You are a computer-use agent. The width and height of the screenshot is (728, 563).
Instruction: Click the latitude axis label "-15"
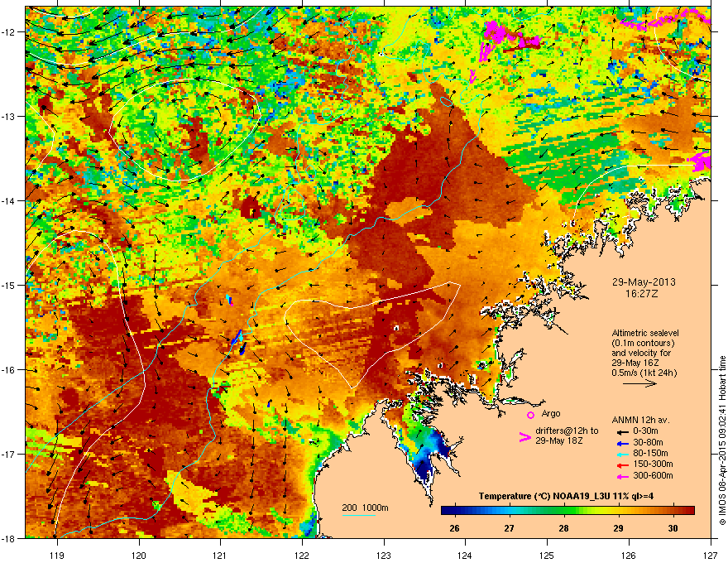click(9, 285)
